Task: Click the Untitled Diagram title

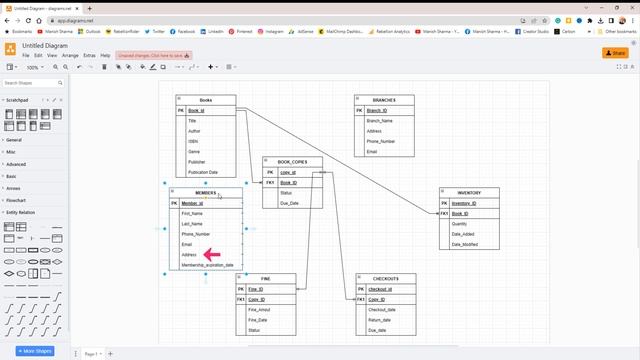Action: (x=45, y=46)
